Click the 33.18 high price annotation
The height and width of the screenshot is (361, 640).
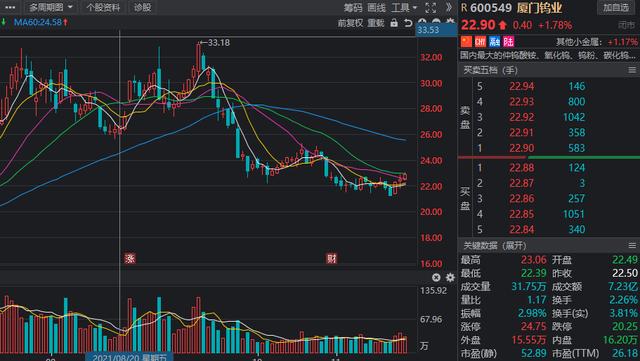pos(218,42)
